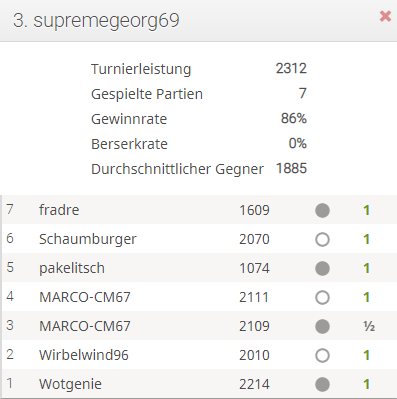Screen dimensions: 397x399
Task: Open round 4 game versus MARCO-CM67
Action: point(199,297)
